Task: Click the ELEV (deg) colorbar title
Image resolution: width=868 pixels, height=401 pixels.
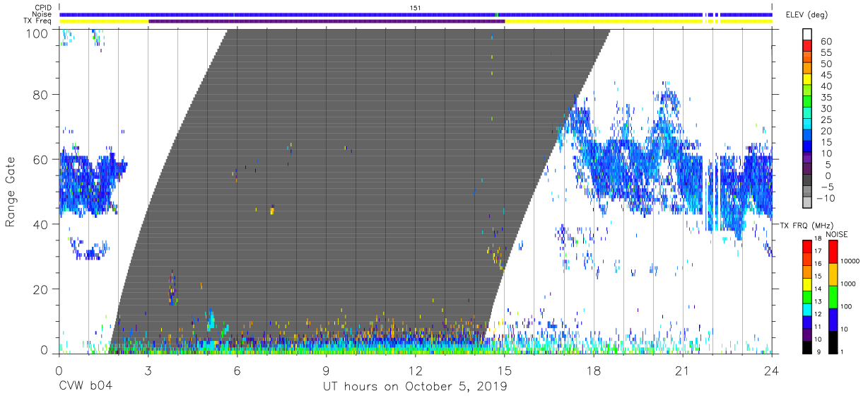Action: pyautogui.click(x=808, y=15)
